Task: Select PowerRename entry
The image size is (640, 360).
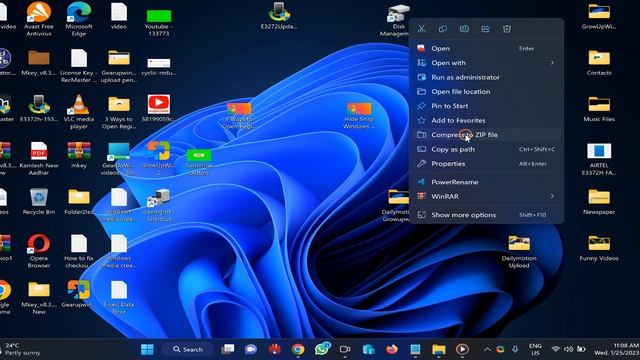Action: pyautogui.click(x=486, y=182)
